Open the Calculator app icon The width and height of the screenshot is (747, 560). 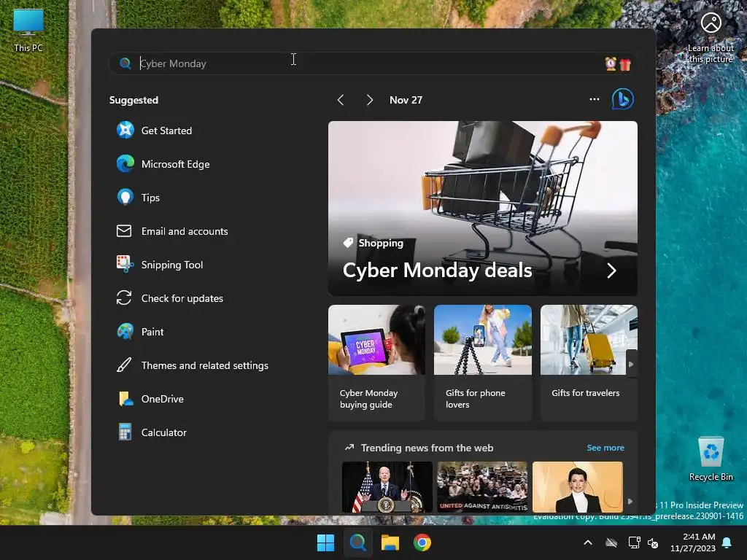125,432
